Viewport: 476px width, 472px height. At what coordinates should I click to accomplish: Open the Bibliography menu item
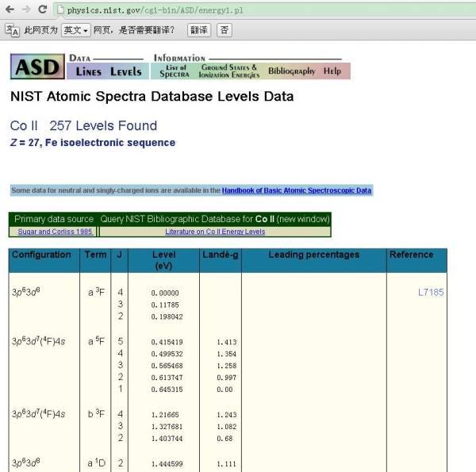coord(291,71)
